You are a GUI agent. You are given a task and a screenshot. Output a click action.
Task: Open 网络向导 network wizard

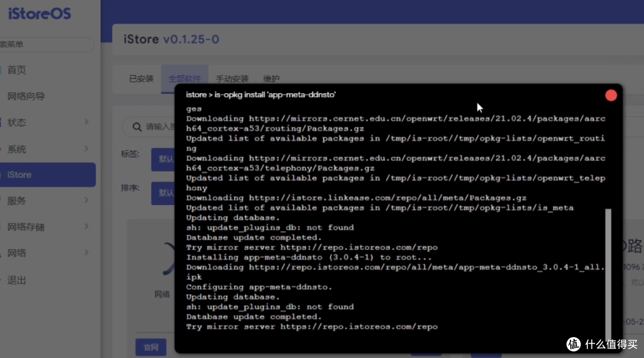26,96
